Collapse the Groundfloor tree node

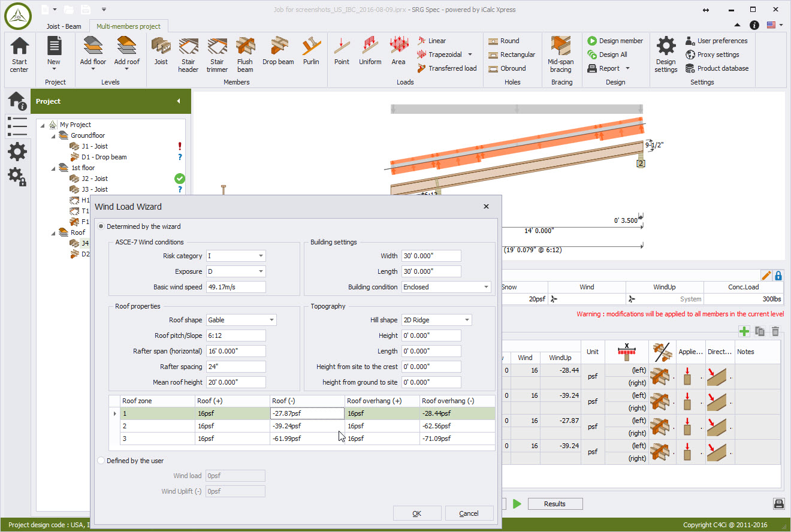click(53, 135)
